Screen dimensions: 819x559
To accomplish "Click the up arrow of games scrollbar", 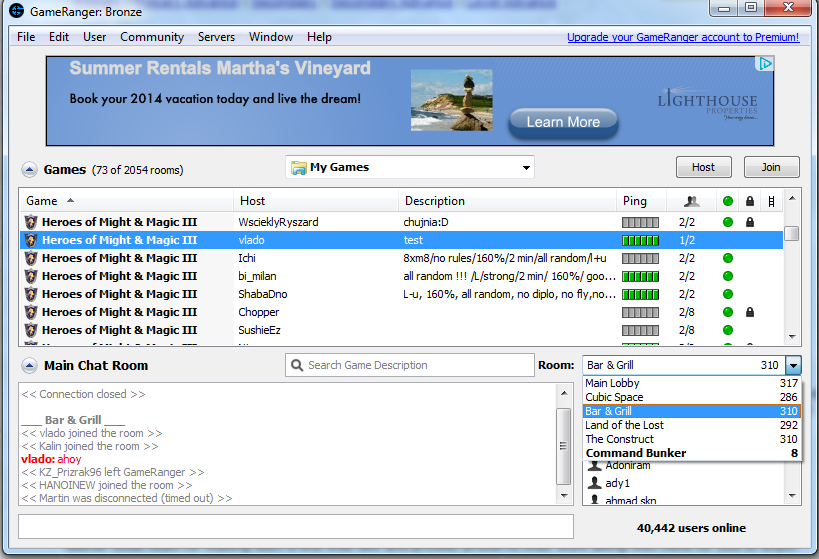I will click(792, 199).
